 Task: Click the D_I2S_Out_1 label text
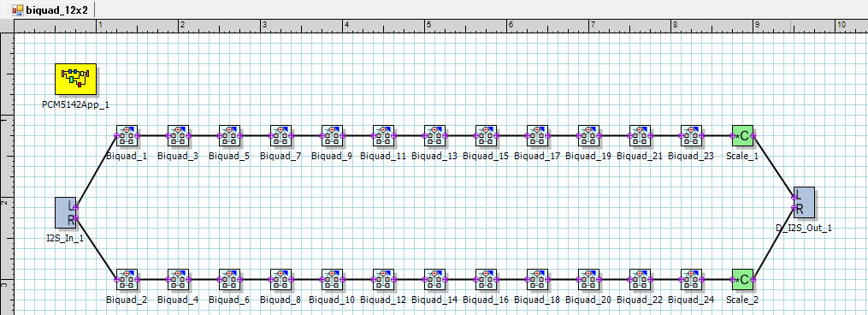[x=804, y=228]
